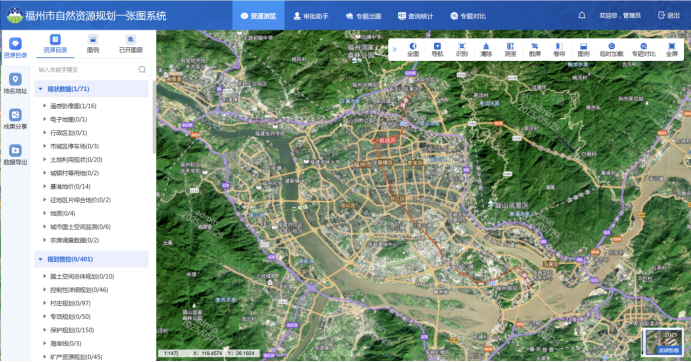Click the notification bell icon
This screenshot has width=691, height=362.
coord(582,15)
